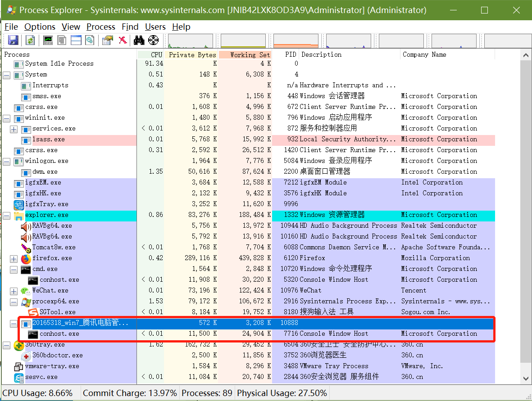Sort by the PID column header
Screen dimensions: 532x401
[x=285, y=54]
